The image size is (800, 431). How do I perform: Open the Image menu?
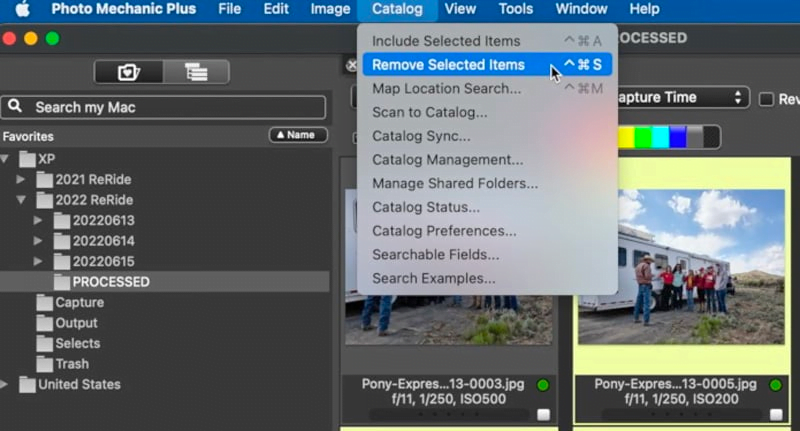(330, 9)
